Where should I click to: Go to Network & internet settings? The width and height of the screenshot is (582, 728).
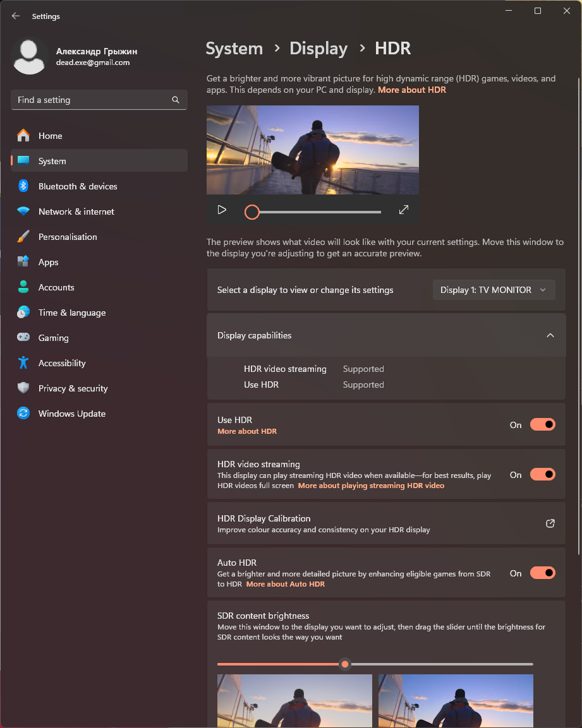click(x=76, y=212)
